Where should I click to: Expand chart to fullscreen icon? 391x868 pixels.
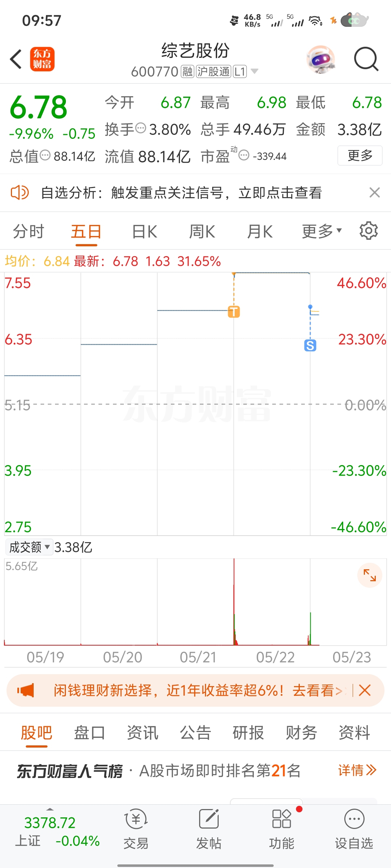(x=370, y=575)
